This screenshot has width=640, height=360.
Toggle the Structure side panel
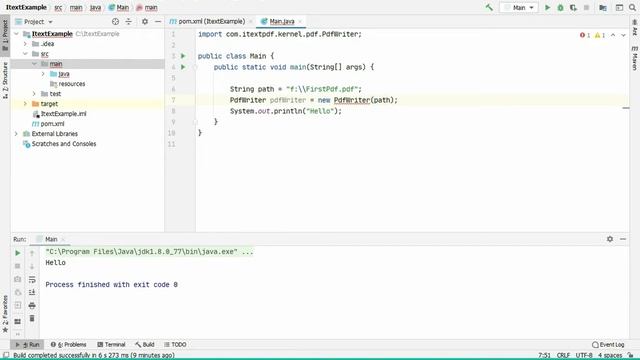tap(5, 80)
